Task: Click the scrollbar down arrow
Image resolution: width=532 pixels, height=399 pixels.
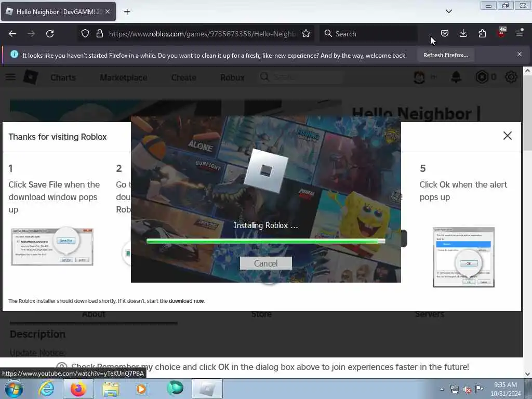Action: click(527, 374)
